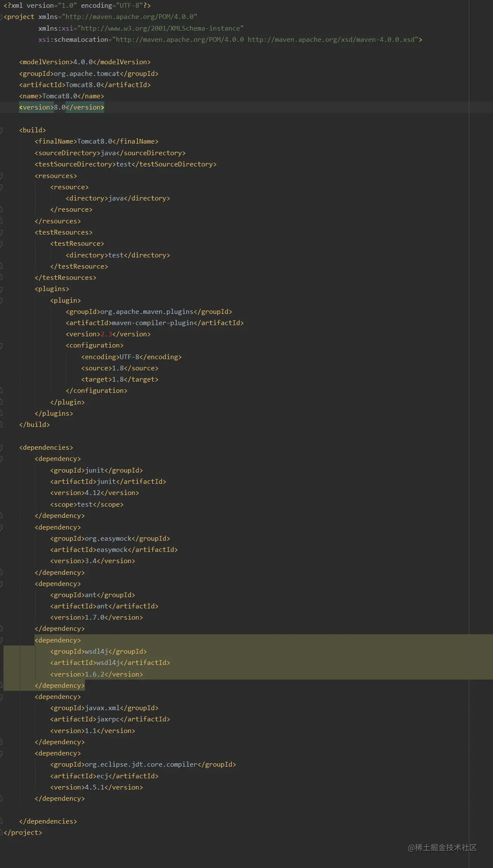
Task: Click <sourceDirectory>java line
Action: tap(110, 153)
